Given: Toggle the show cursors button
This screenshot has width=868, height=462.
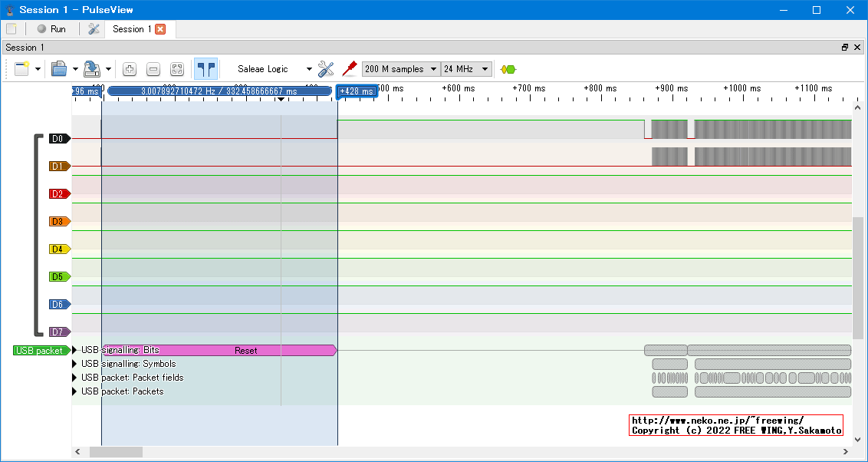Looking at the screenshot, I should (205, 69).
